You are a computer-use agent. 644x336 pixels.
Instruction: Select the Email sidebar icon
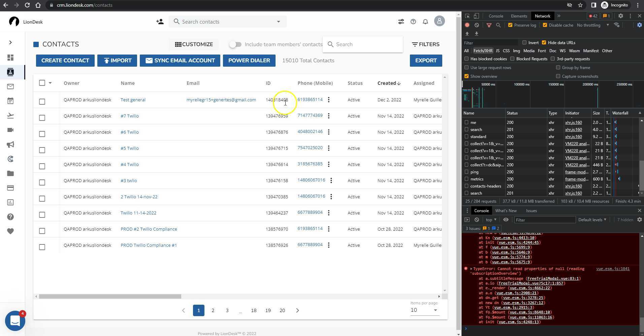coord(10,87)
